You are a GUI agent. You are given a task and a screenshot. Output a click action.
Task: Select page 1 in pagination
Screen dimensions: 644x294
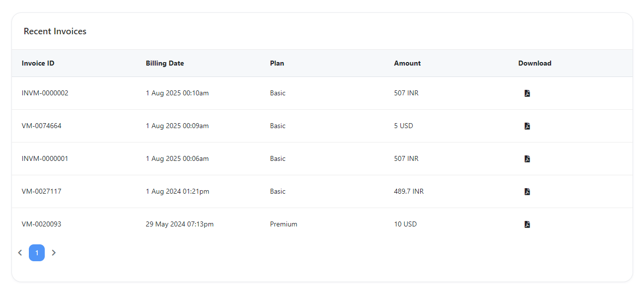[37, 253]
